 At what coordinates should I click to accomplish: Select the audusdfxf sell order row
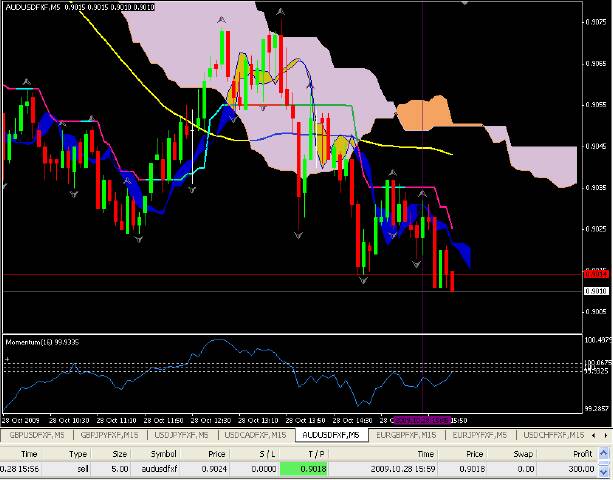click(299, 469)
